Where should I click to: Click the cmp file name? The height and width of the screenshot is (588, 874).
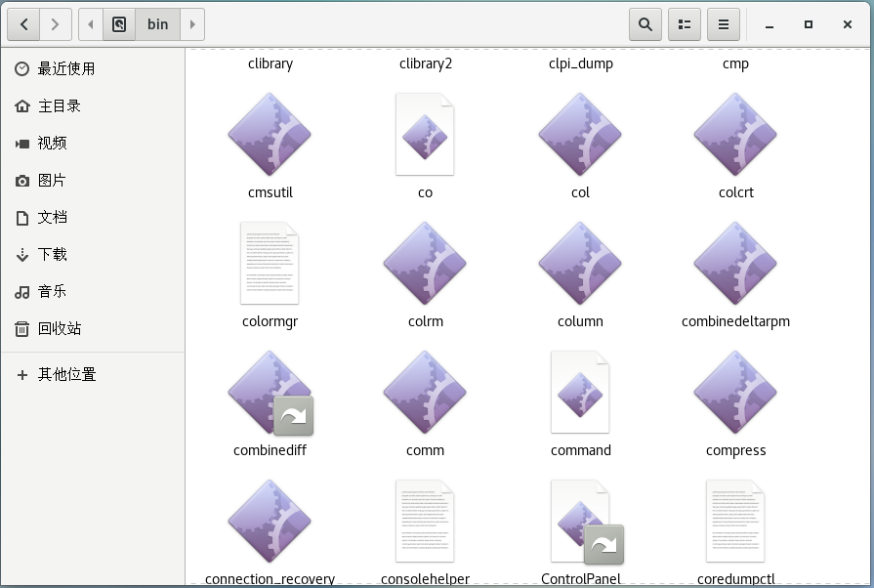pyautogui.click(x=735, y=64)
